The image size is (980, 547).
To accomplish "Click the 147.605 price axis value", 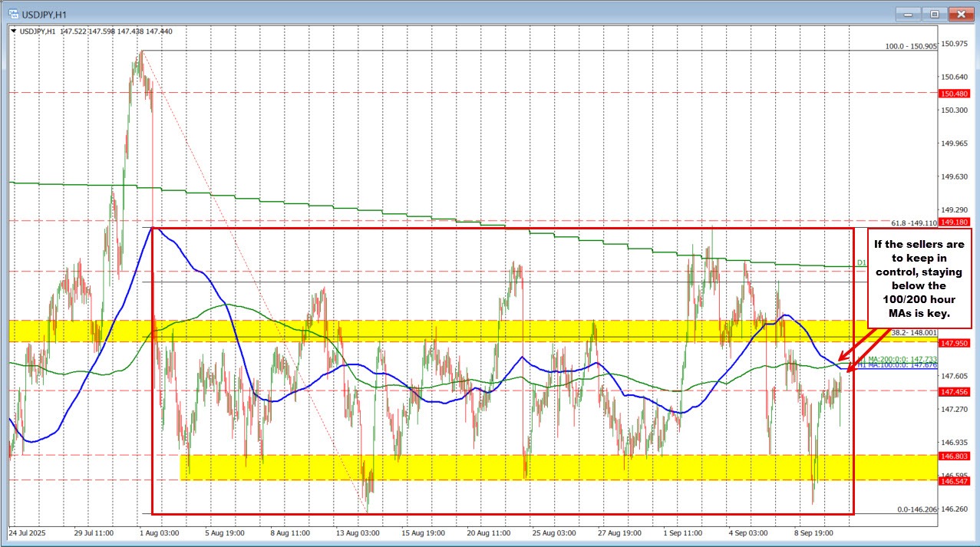I will pyautogui.click(x=954, y=376).
